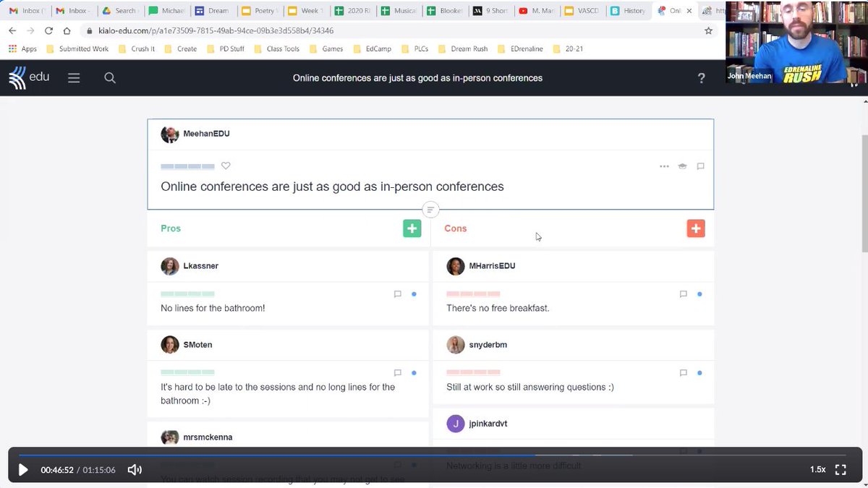This screenshot has height=488, width=868.
Task: Select claim 'Still at work so still answering questions :)'
Action: 530,387
